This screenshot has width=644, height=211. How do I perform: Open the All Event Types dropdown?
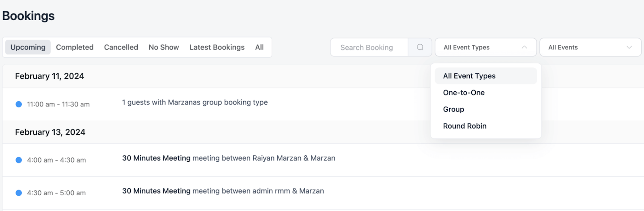pos(485,47)
